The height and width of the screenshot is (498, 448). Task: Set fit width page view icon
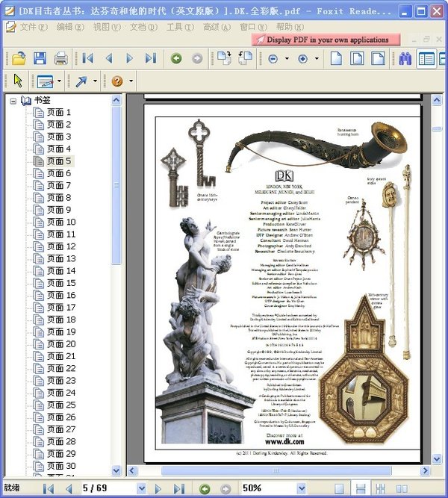click(x=378, y=58)
